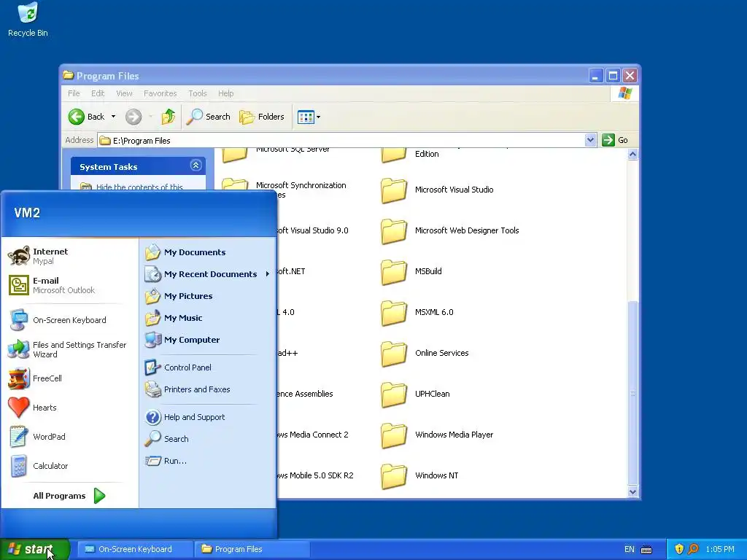Select the Windows Media Player folder
The width and height of the screenshot is (747, 560).
[438, 436]
